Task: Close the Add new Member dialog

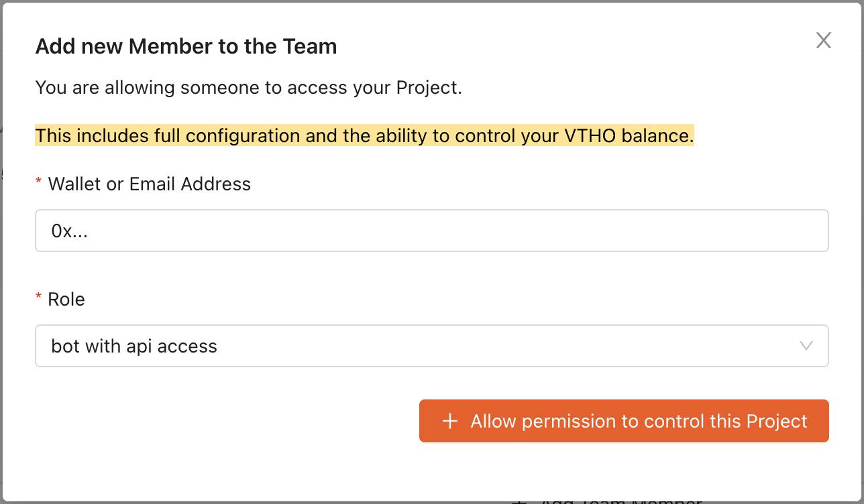Action: [823, 40]
